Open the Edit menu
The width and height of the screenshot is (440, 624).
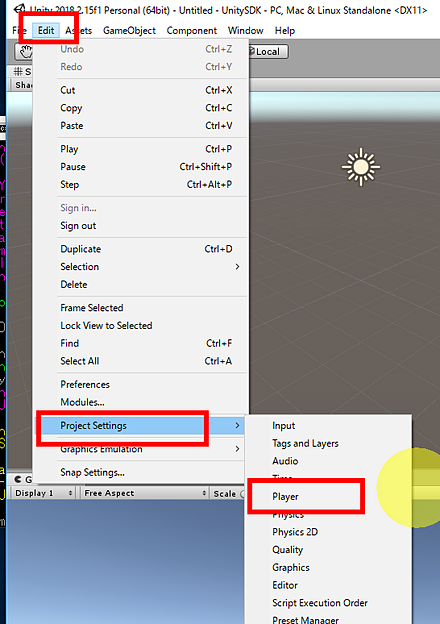coord(46,31)
